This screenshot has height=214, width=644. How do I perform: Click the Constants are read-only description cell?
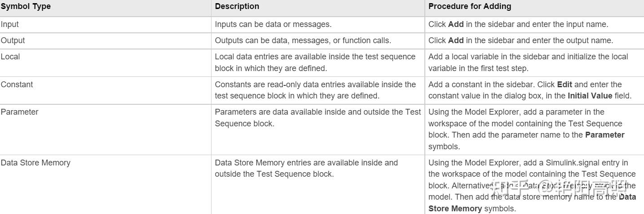click(x=315, y=90)
